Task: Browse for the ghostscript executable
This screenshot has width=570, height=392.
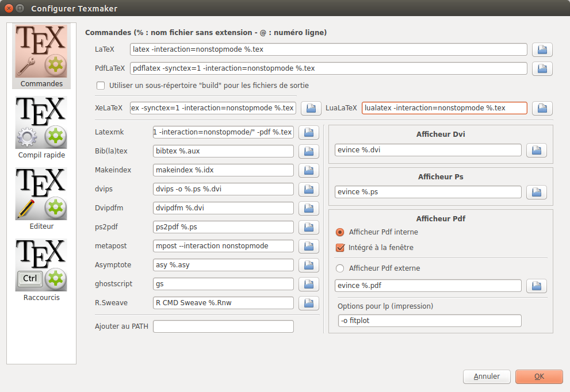Action: point(309,284)
